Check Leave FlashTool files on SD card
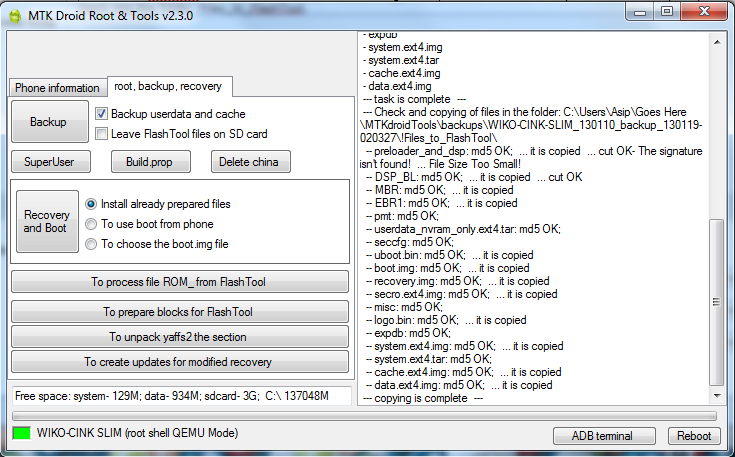 tap(101, 133)
